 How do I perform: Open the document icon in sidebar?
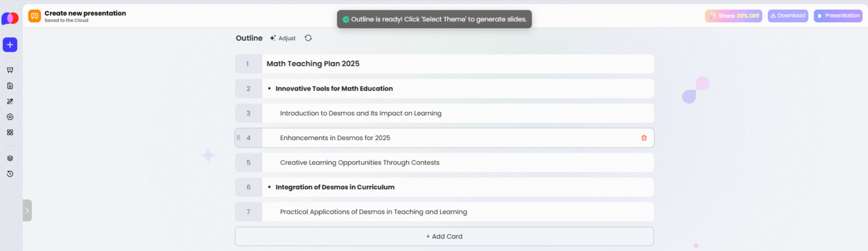[10, 86]
